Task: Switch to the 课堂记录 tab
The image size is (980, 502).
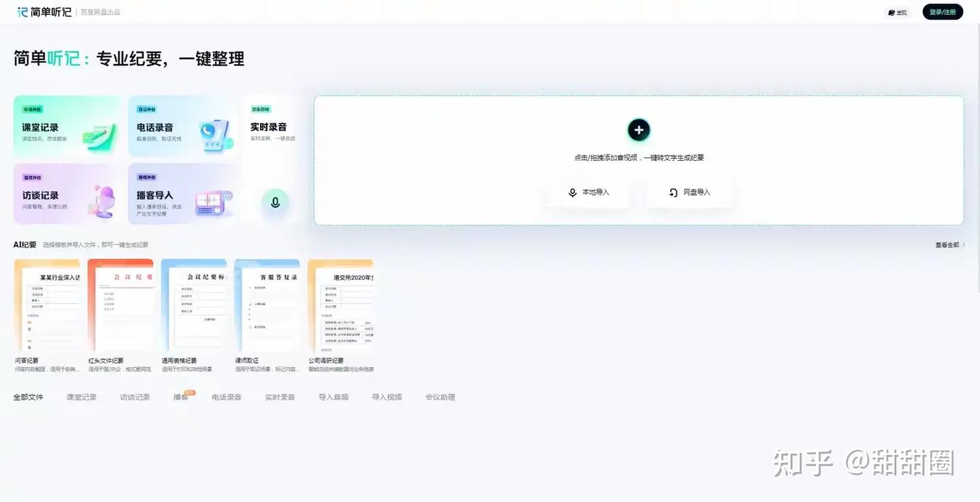Action: click(82, 397)
